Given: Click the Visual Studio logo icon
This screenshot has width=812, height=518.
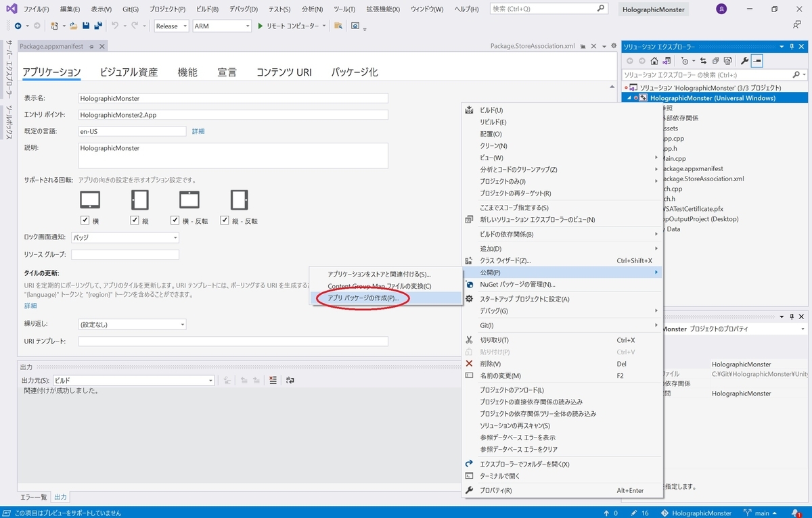Looking at the screenshot, I should point(10,9).
